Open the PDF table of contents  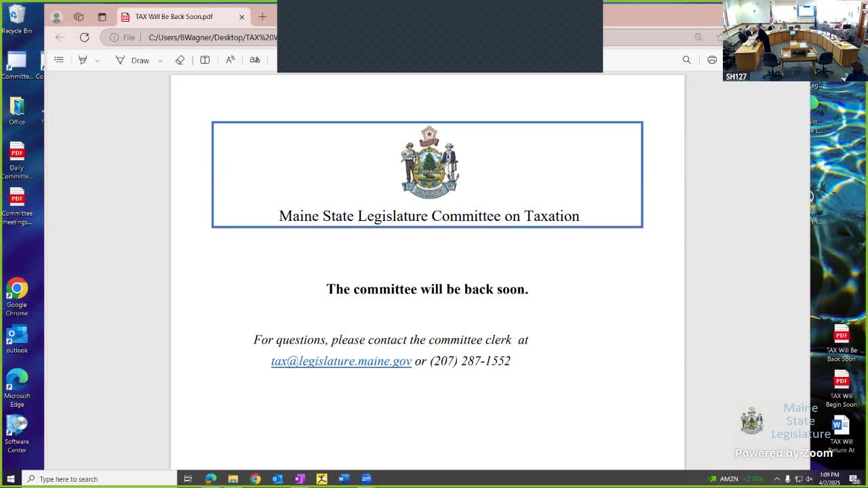(59, 60)
